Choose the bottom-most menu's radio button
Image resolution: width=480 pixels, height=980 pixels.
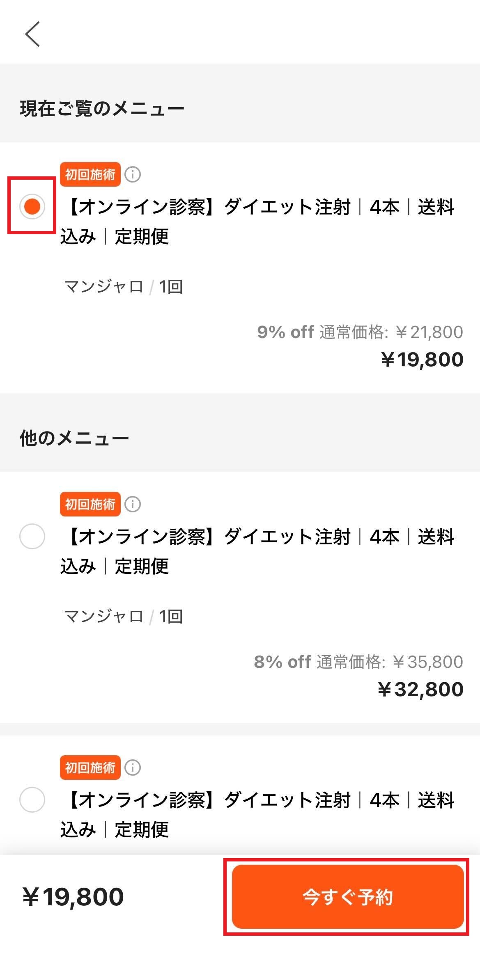point(32,800)
